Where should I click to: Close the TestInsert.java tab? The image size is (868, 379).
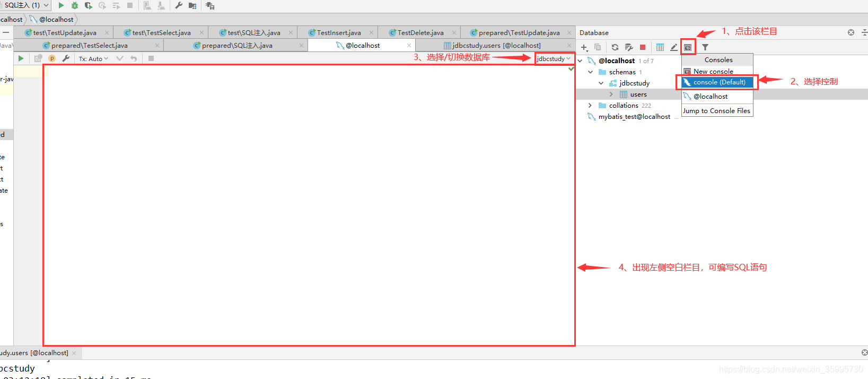(372, 32)
